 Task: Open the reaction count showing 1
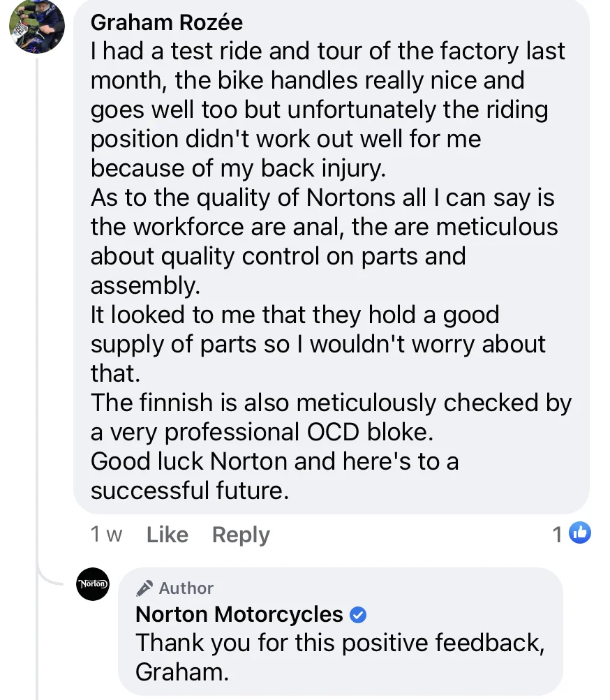(x=557, y=535)
